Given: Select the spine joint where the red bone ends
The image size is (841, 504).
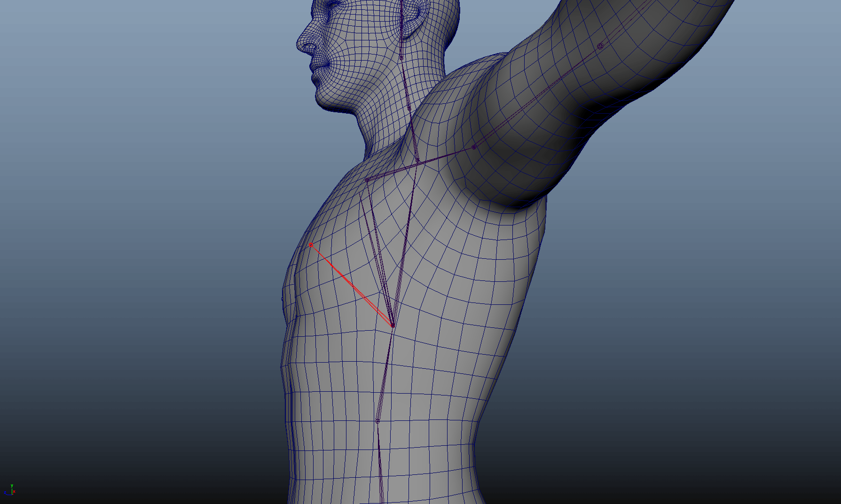Looking at the screenshot, I should point(393,325).
